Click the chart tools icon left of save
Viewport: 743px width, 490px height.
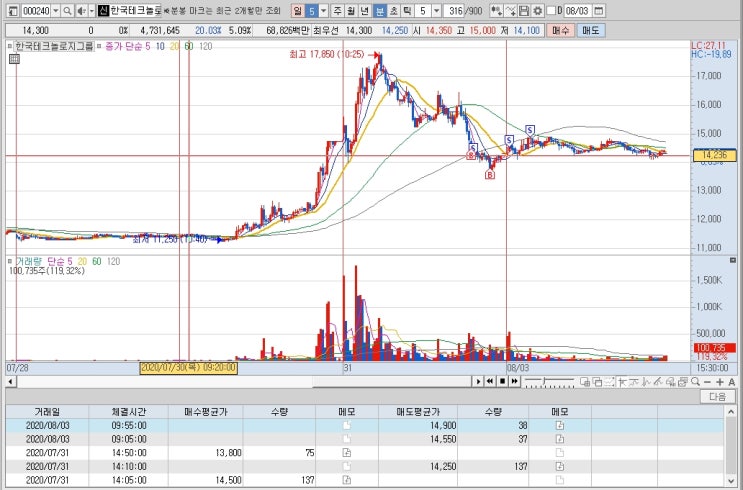tap(496, 10)
